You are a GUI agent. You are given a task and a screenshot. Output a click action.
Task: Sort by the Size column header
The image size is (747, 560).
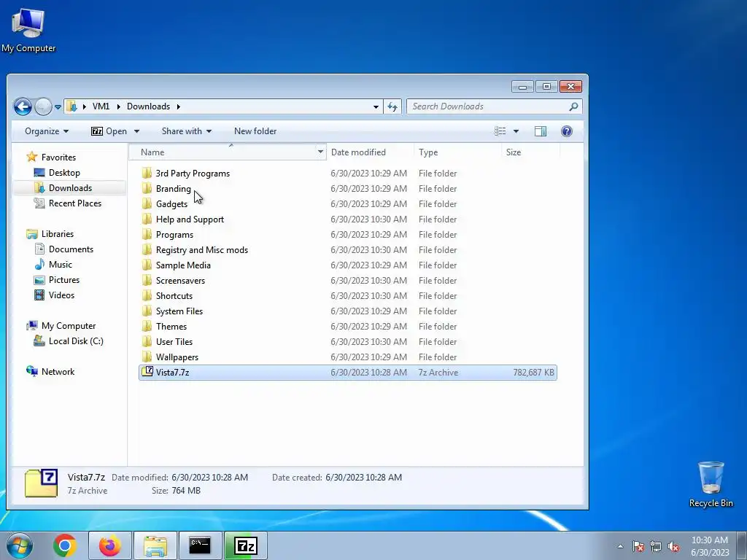530,152
